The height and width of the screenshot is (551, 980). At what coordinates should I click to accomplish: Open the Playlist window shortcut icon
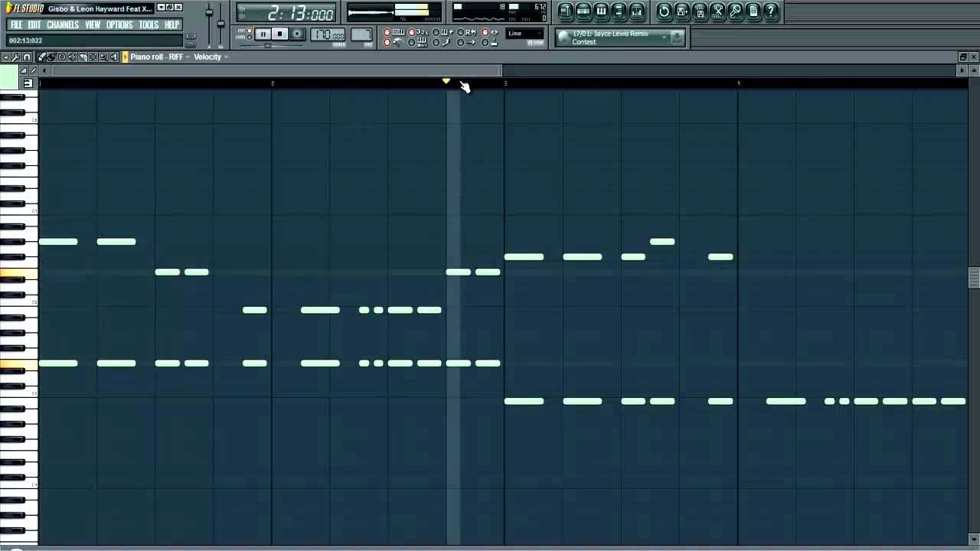[566, 11]
